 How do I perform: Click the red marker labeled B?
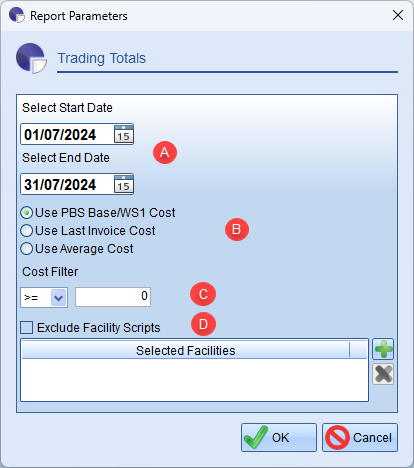tap(237, 229)
